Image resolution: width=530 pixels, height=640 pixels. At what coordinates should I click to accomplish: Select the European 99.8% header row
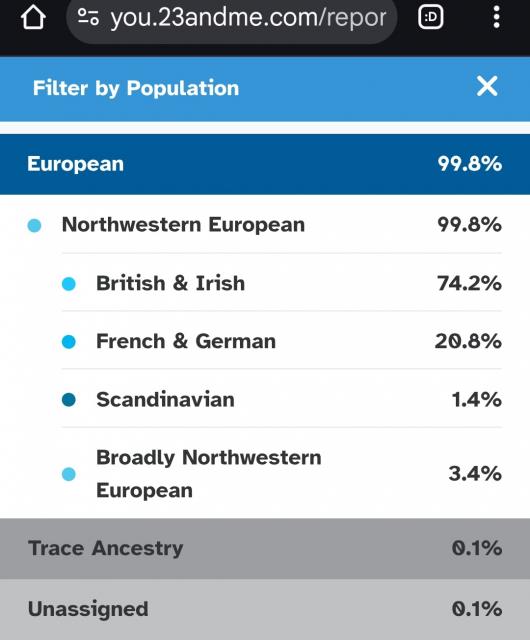click(265, 164)
